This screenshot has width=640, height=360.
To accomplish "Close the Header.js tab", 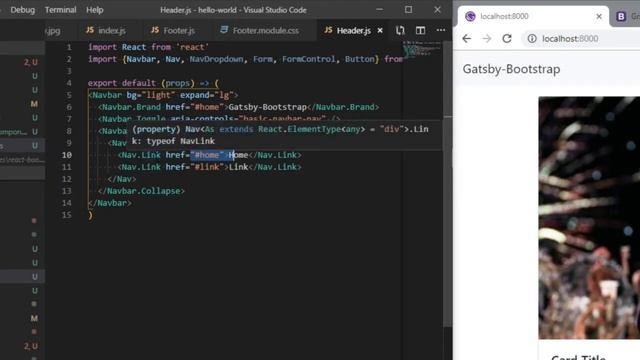I will click(380, 30).
